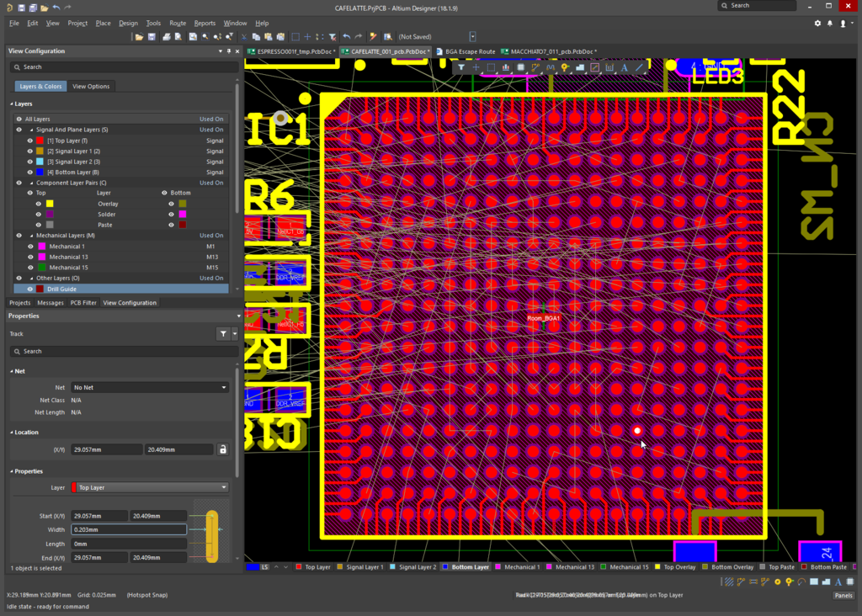
Task: Click the Place Pad icon in bottom utility toolbar
Action: pyautogui.click(x=777, y=581)
